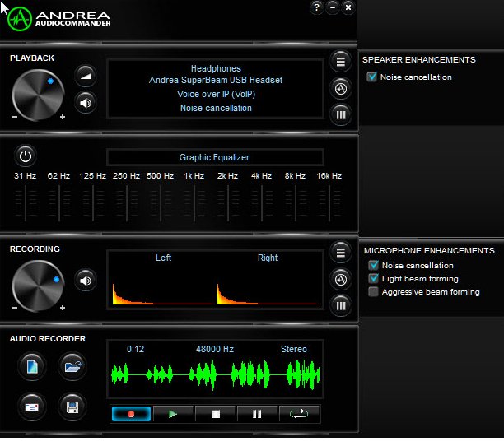Click the Playback balance ramp icon
The height and width of the screenshot is (446, 504).
click(86, 76)
